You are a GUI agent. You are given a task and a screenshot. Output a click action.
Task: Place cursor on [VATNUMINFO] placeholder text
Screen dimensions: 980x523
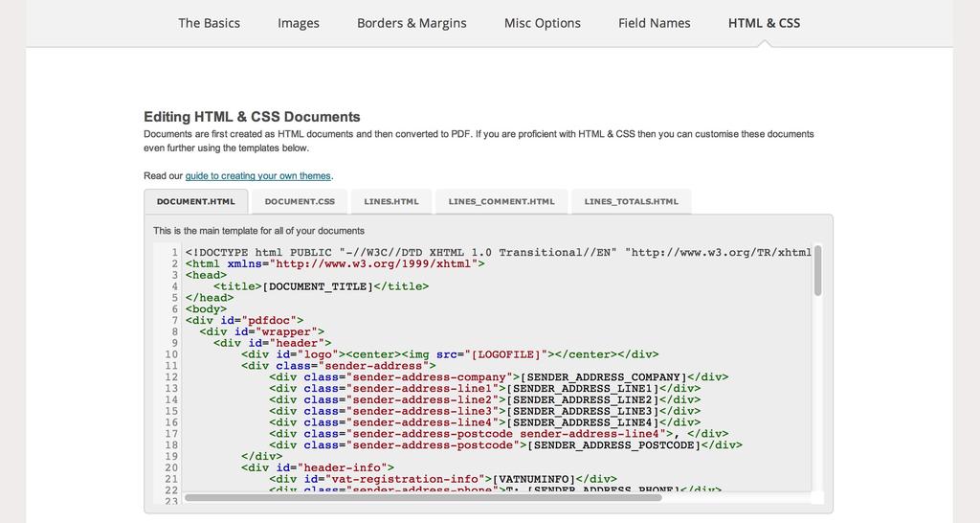pyautogui.click(x=534, y=479)
